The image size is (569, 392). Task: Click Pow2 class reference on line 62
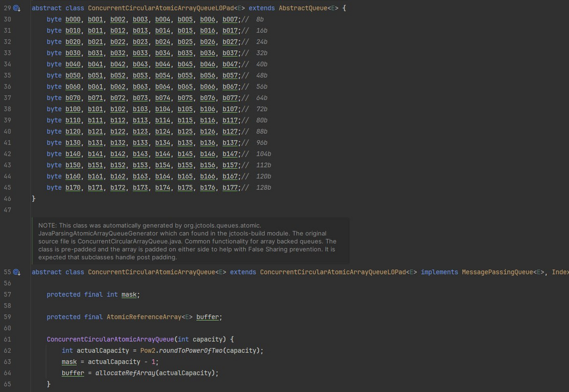click(x=148, y=350)
